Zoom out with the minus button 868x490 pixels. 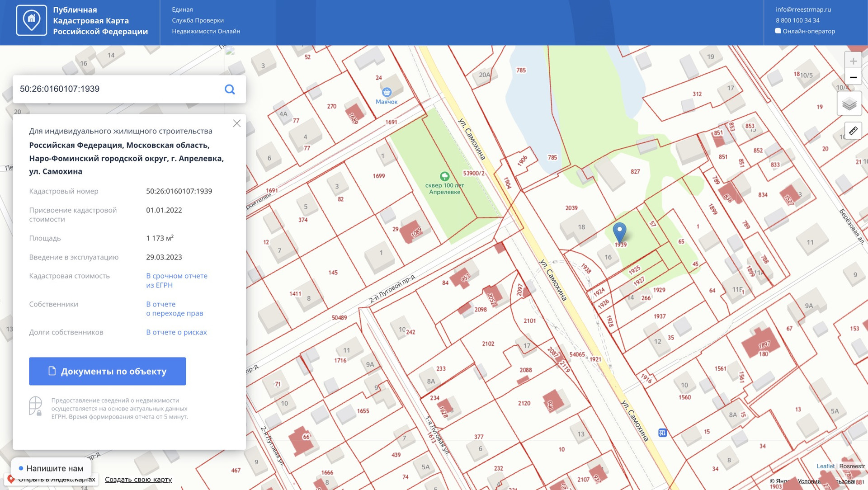pyautogui.click(x=853, y=77)
